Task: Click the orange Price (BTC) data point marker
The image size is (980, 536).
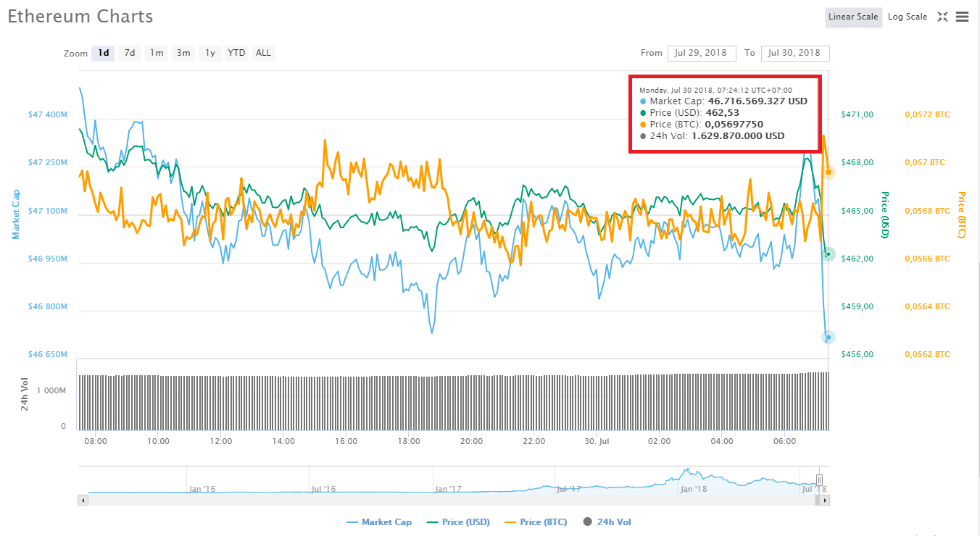Action: [x=829, y=172]
